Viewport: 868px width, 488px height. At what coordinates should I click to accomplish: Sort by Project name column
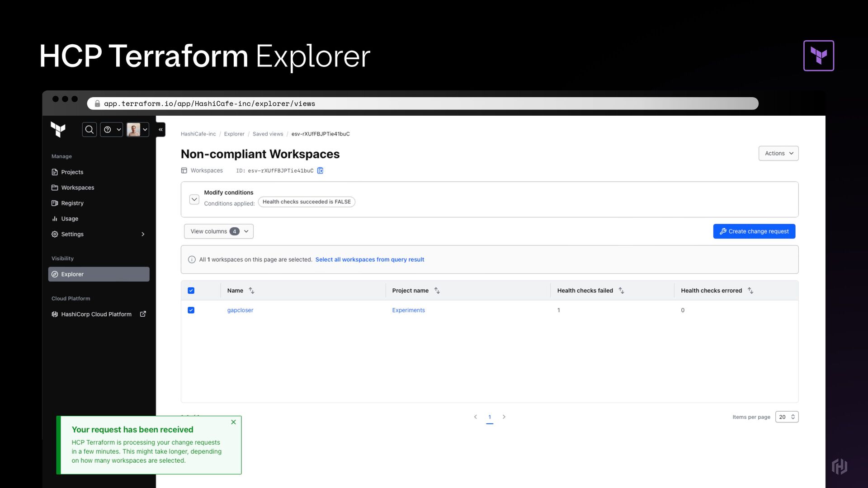click(x=437, y=291)
